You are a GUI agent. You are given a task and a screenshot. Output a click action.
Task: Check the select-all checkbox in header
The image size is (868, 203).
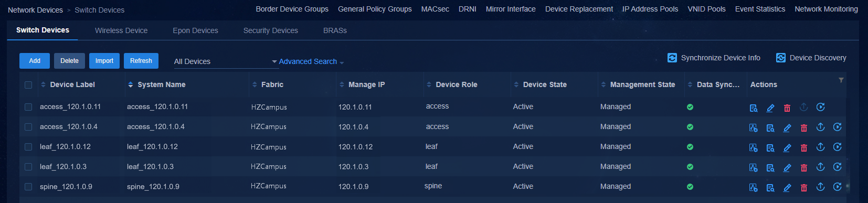(28, 84)
